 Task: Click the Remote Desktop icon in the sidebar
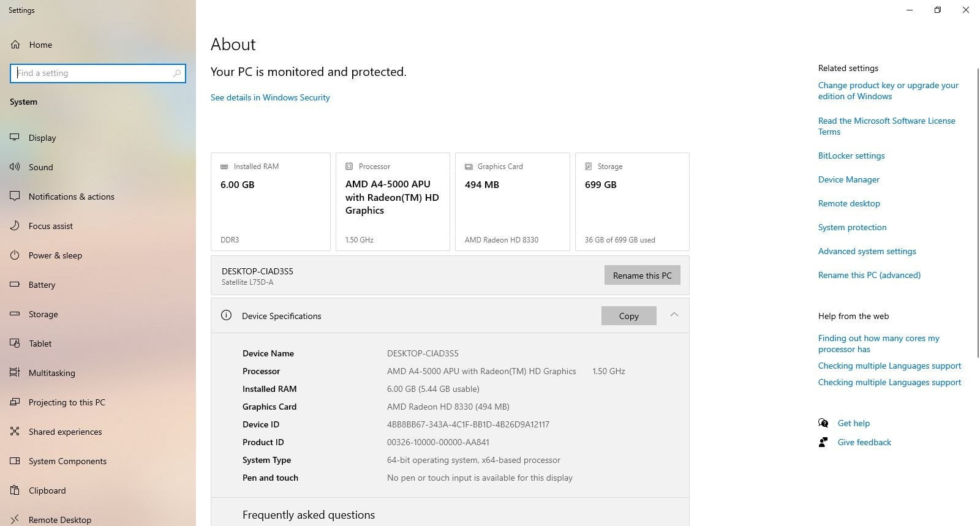pyautogui.click(x=15, y=520)
